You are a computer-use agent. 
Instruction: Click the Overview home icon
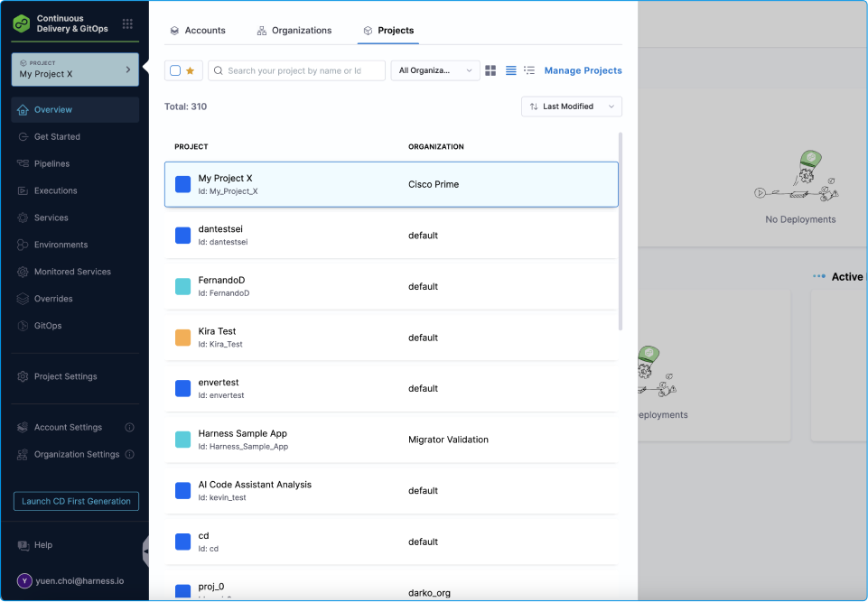(x=23, y=110)
